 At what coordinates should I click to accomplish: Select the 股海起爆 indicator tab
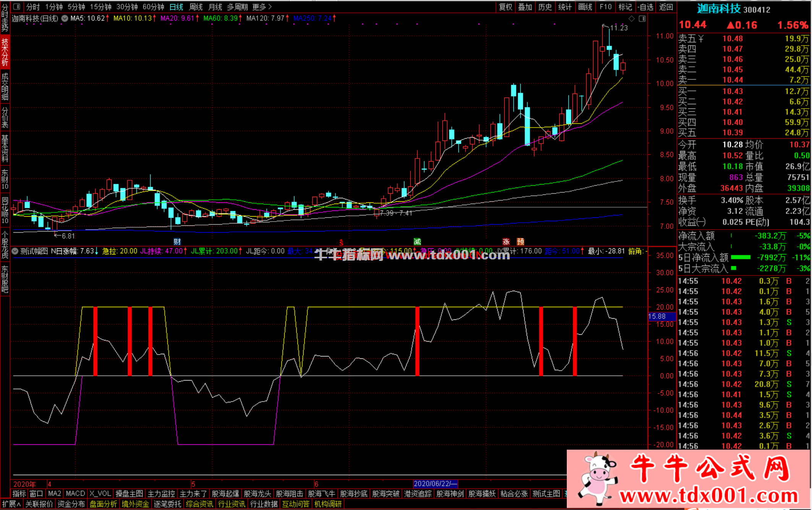(225, 494)
